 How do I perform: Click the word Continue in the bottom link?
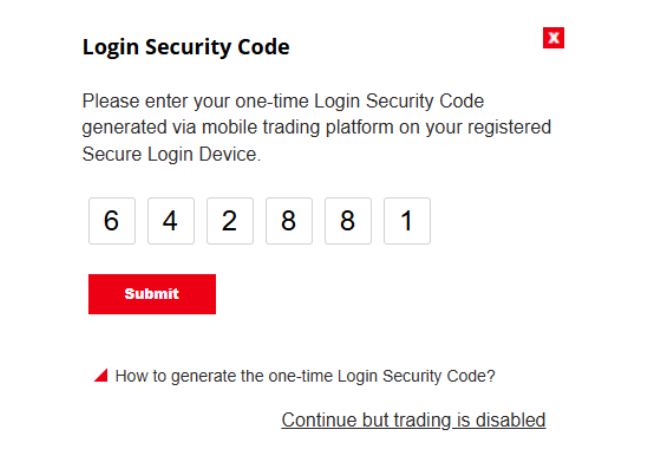315,420
